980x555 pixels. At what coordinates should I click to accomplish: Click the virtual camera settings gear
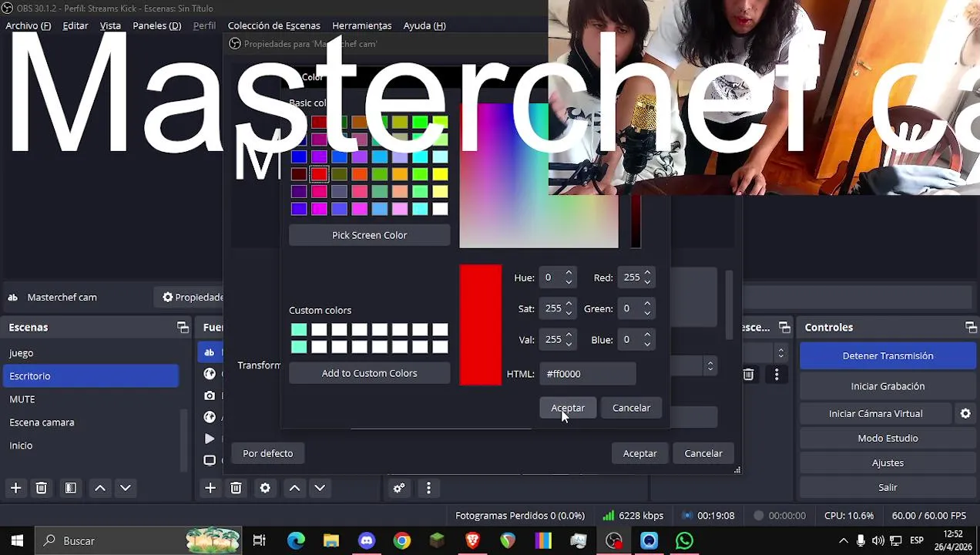pos(965,414)
